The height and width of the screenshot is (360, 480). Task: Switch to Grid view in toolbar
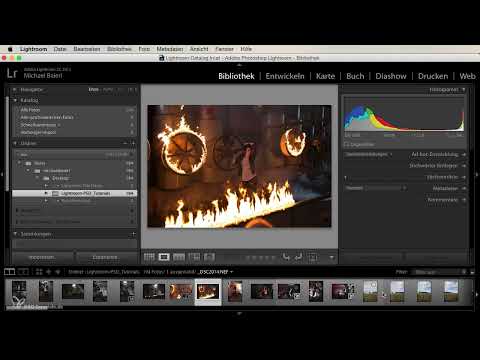(x=149, y=257)
